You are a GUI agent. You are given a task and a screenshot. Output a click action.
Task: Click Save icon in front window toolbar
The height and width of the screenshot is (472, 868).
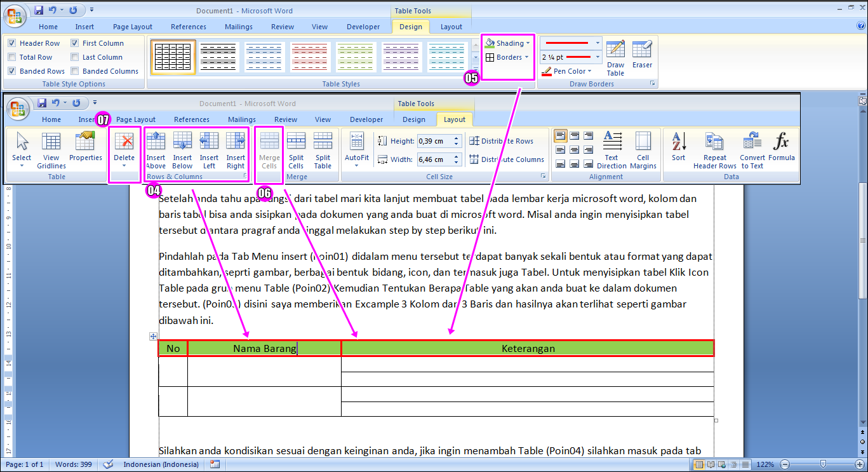42,103
